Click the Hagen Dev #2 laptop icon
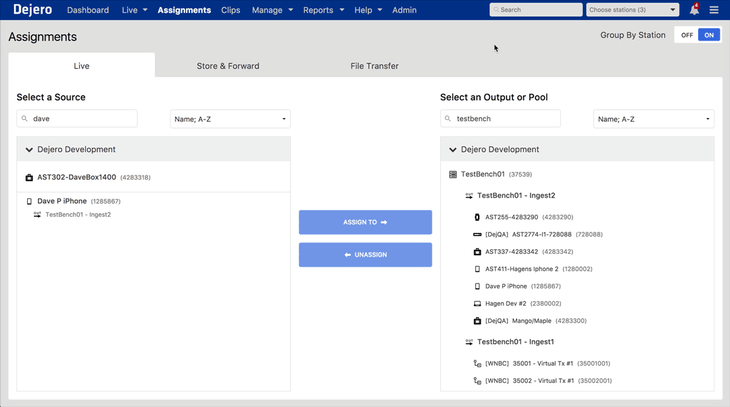Viewport: 730px width, 407px height. (477, 304)
